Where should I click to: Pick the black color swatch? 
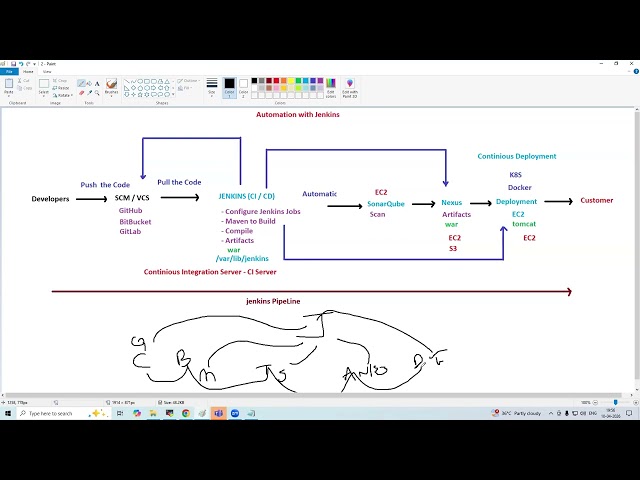[x=254, y=81]
